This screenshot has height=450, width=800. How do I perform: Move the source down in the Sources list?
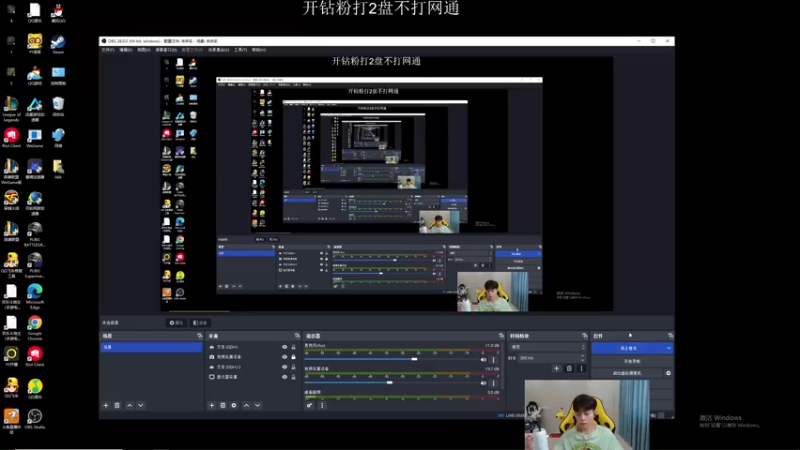pyautogui.click(x=258, y=406)
